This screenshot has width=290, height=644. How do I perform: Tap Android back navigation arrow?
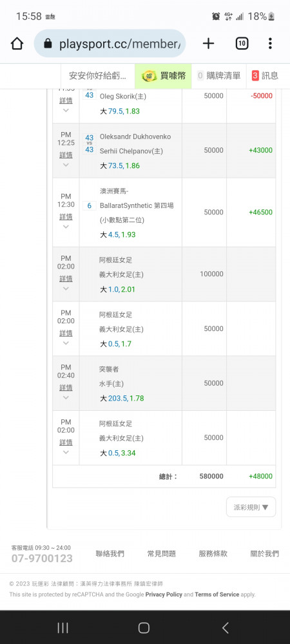coord(225,627)
